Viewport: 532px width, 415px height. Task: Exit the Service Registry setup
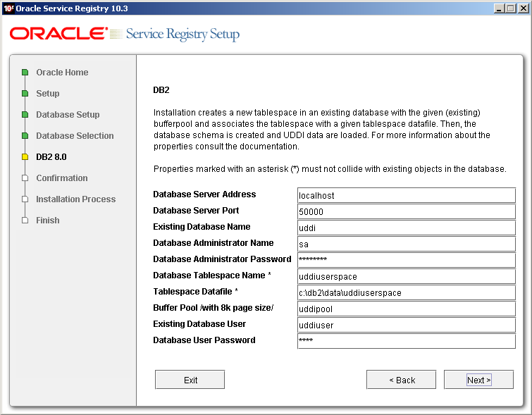point(190,380)
